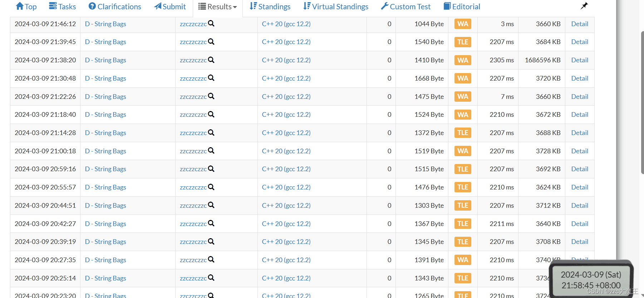Click the TLE status badge in 20:59:16 row
Viewport: 644px width, 298px height.
463,169
